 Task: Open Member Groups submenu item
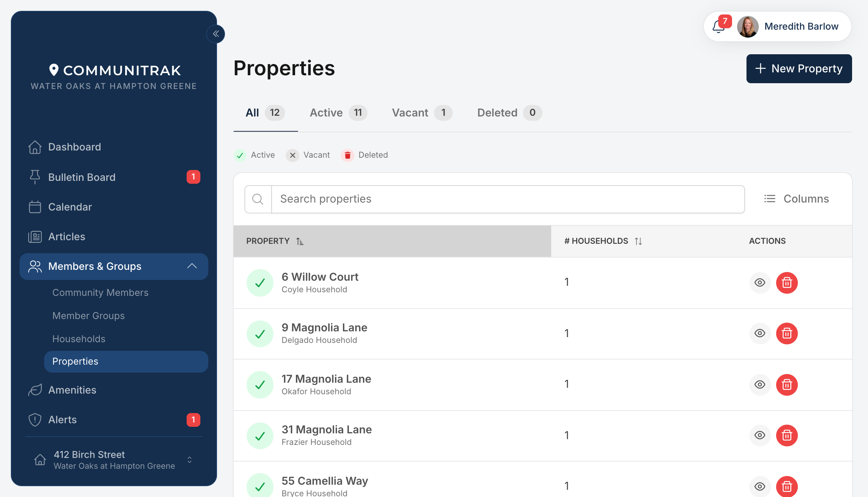88,316
